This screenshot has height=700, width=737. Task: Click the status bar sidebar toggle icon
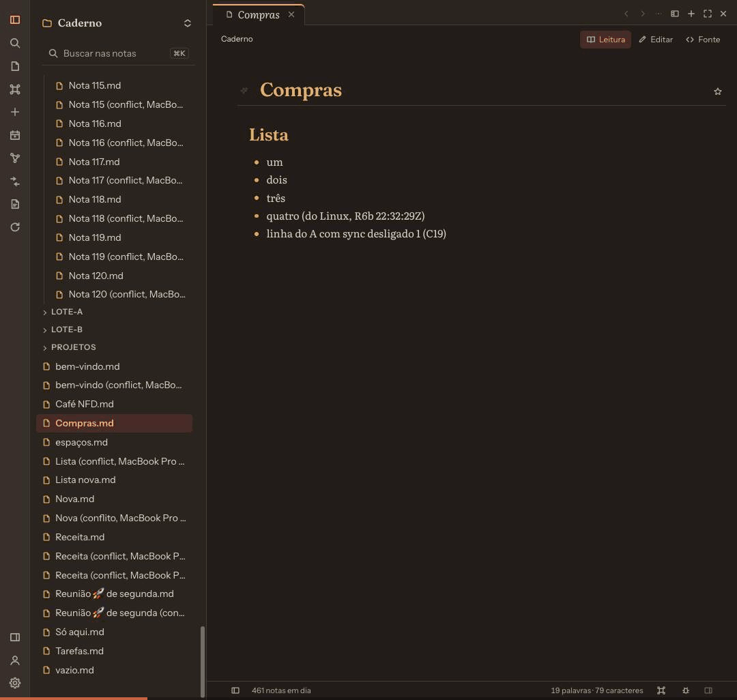tap(235, 690)
